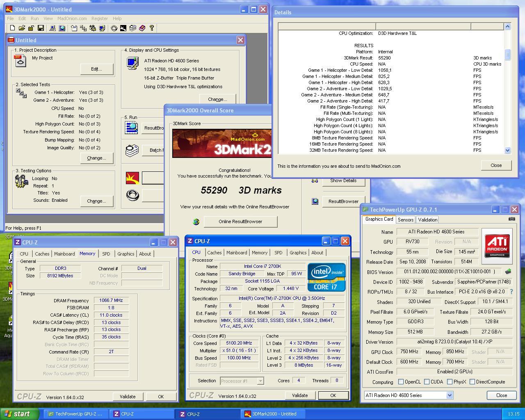Click the TechPowerUp GPU-Z taskbar item
This screenshot has width=525, height=420.
[x=75, y=414]
